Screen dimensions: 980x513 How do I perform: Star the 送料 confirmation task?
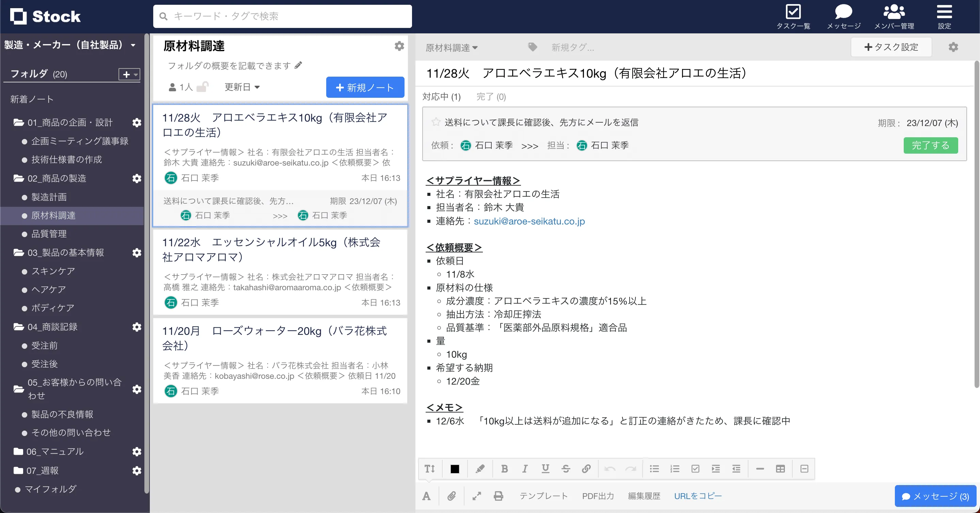click(x=435, y=122)
